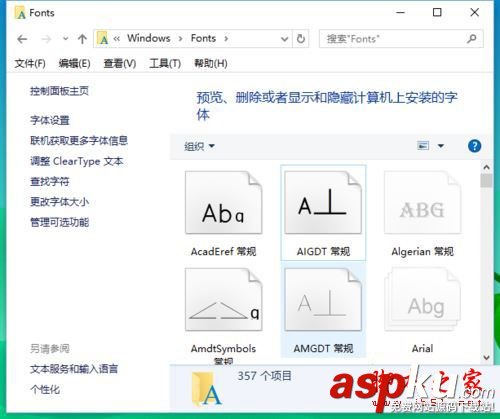
Task: Click the AMGDT 常规 label
Action: pos(323,348)
